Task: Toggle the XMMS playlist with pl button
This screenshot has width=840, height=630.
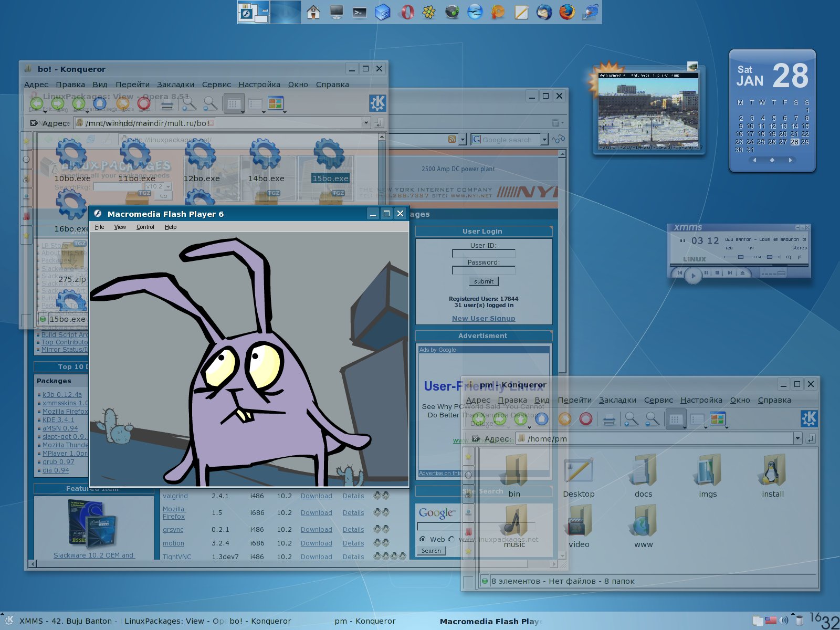Action: pyautogui.click(x=800, y=257)
